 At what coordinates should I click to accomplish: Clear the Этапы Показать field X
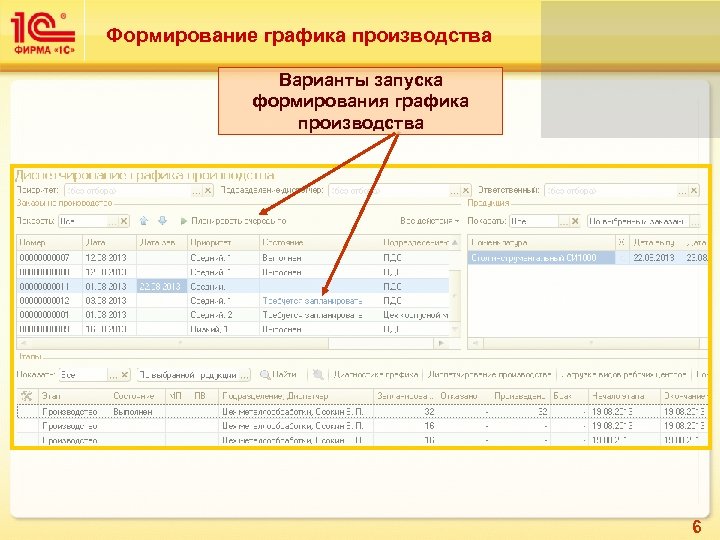pyautogui.click(x=124, y=375)
